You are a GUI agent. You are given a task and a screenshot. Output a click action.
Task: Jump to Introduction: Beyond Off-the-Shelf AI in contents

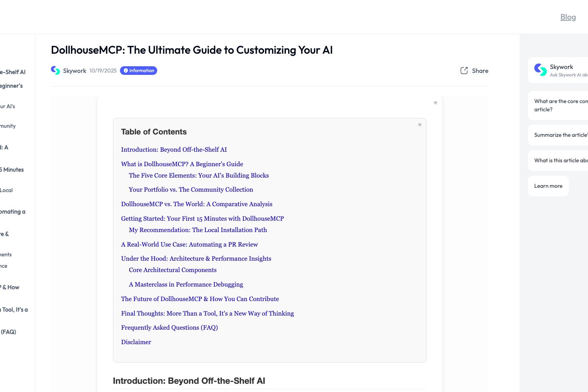pyautogui.click(x=174, y=150)
